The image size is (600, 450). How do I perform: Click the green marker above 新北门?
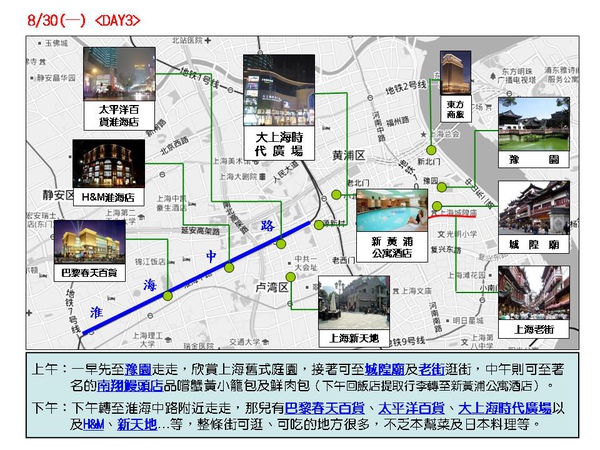431,150
